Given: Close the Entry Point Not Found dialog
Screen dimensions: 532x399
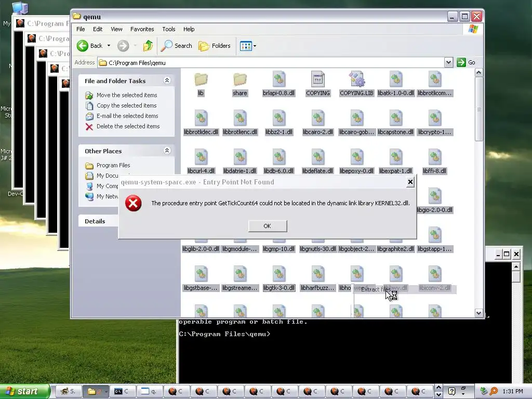Looking at the screenshot, I should click(x=410, y=182).
